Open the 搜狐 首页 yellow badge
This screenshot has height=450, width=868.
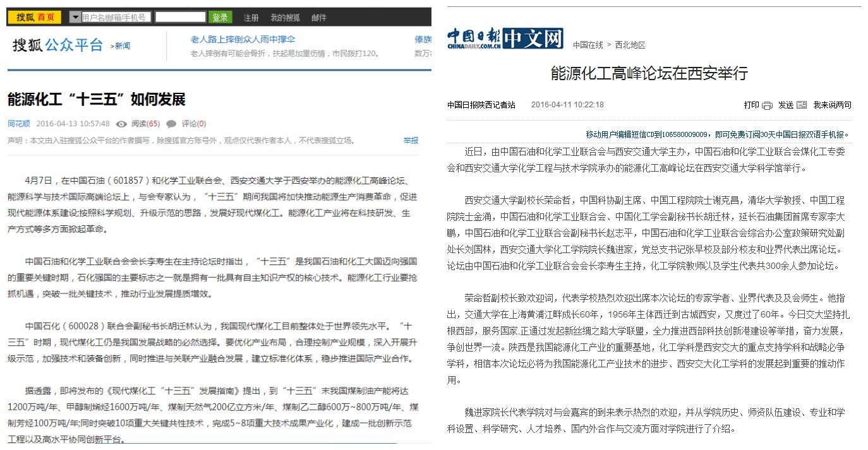[x=35, y=17]
